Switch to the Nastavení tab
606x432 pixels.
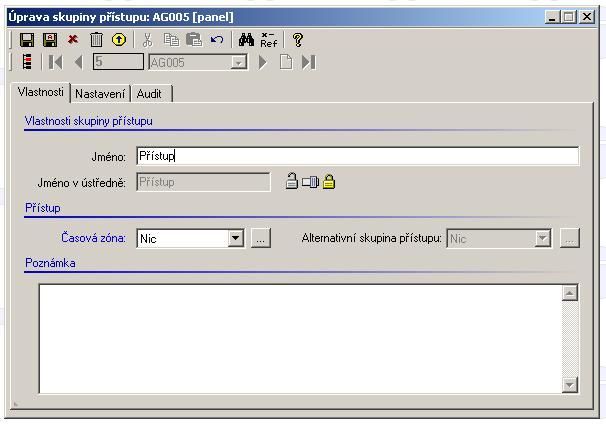tap(100, 93)
